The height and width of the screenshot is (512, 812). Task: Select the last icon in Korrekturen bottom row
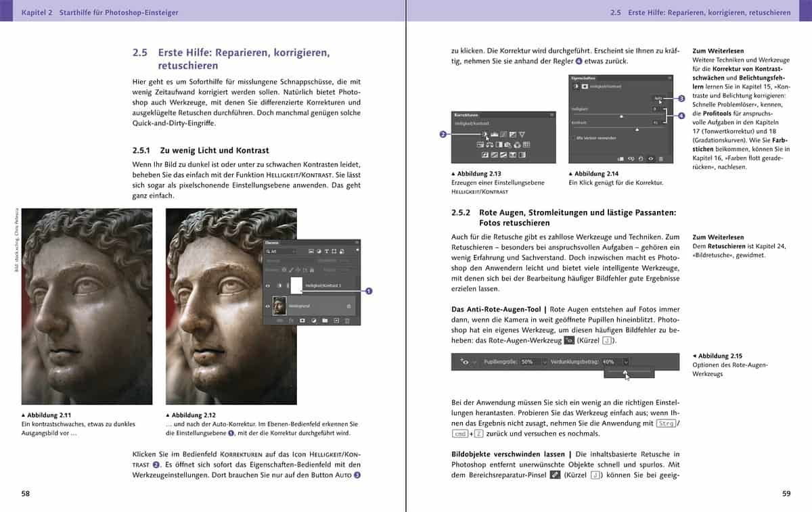(x=522, y=155)
